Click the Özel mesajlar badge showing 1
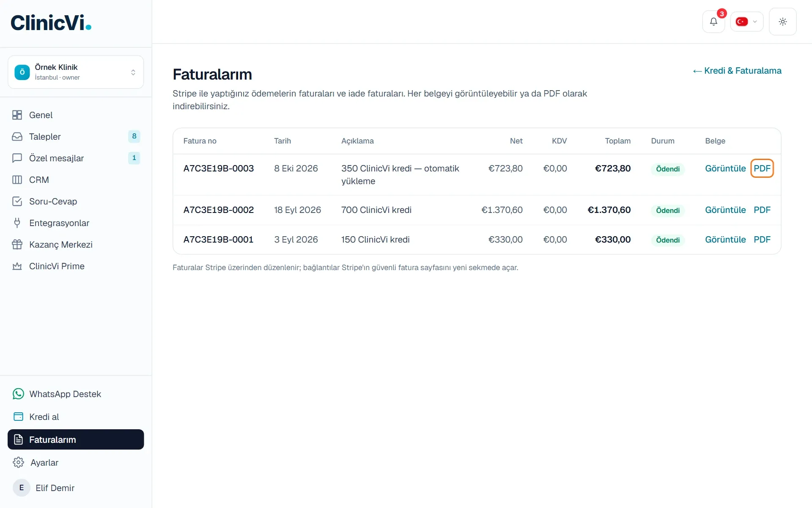 [134, 158]
